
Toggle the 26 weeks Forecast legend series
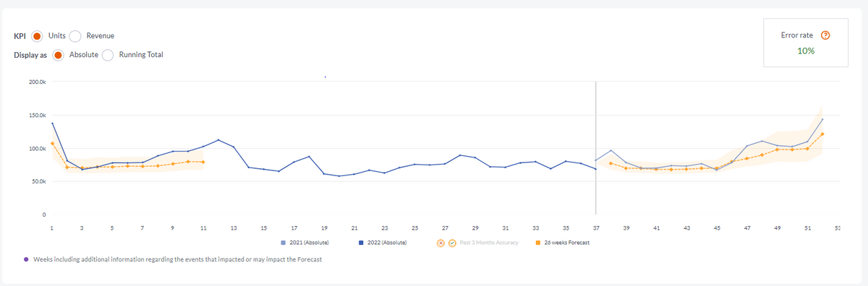coord(563,242)
